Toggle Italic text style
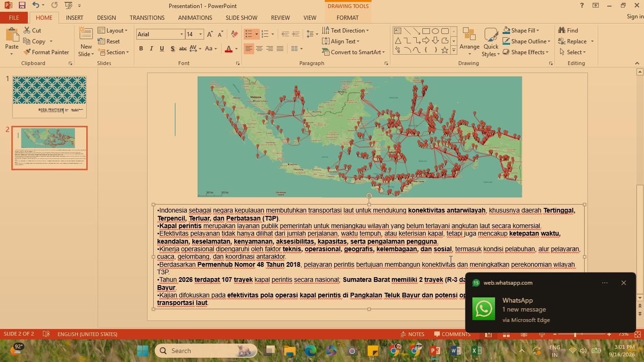 coord(151,49)
